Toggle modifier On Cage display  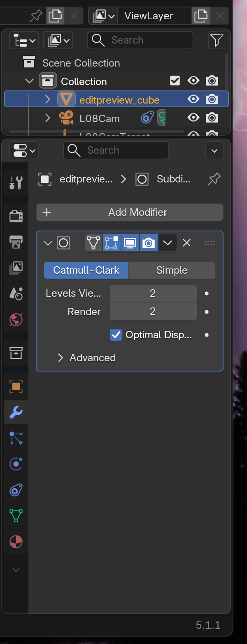point(94,243)
